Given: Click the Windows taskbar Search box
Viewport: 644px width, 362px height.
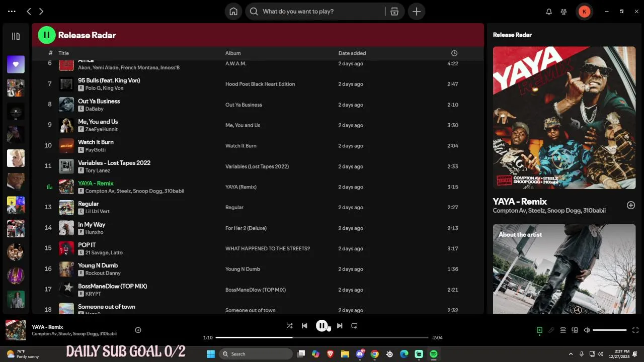Looking at the screenshot, I should pyautogui.click(x=256, y=354).
